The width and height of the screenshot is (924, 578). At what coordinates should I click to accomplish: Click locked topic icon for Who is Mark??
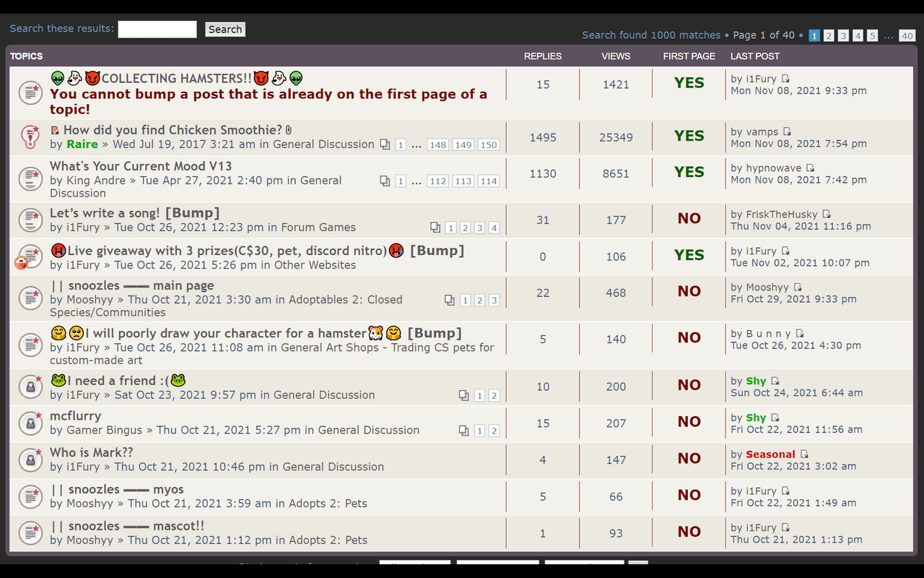click(30, 460)
